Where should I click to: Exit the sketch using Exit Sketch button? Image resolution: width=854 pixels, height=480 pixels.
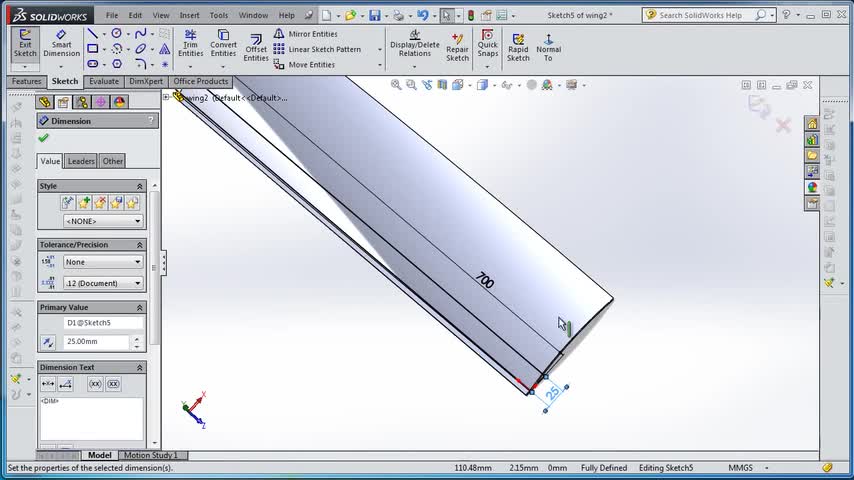tap(25, 44)
